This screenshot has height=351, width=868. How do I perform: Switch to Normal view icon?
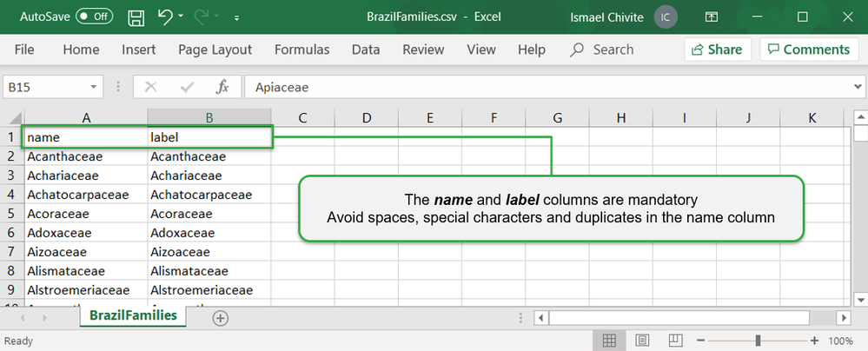(610, 341)
